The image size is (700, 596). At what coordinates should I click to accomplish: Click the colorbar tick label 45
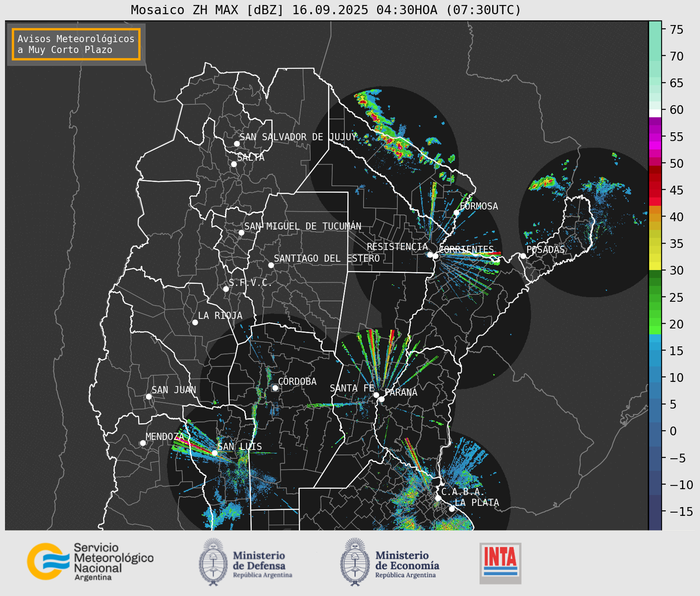[x=677, y=190]
